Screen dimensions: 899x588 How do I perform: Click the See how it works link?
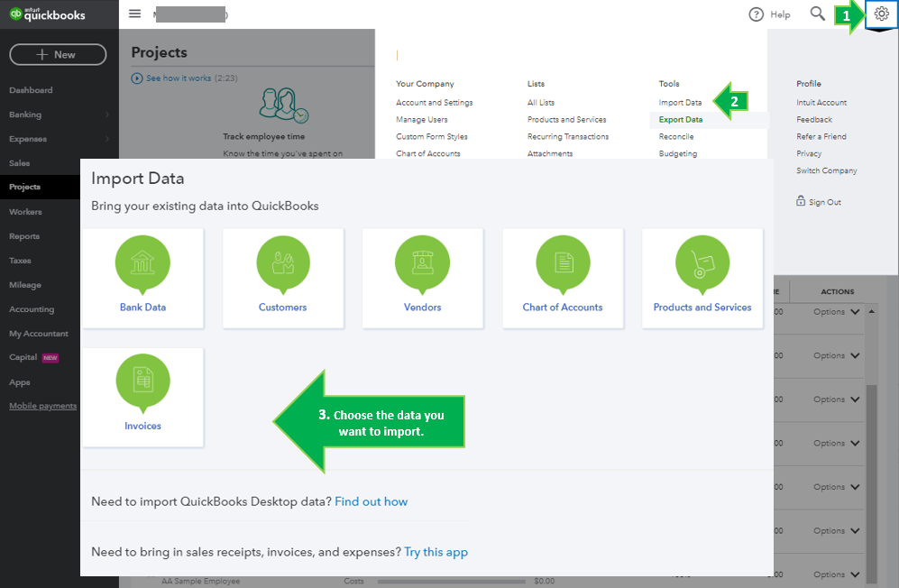179,78
